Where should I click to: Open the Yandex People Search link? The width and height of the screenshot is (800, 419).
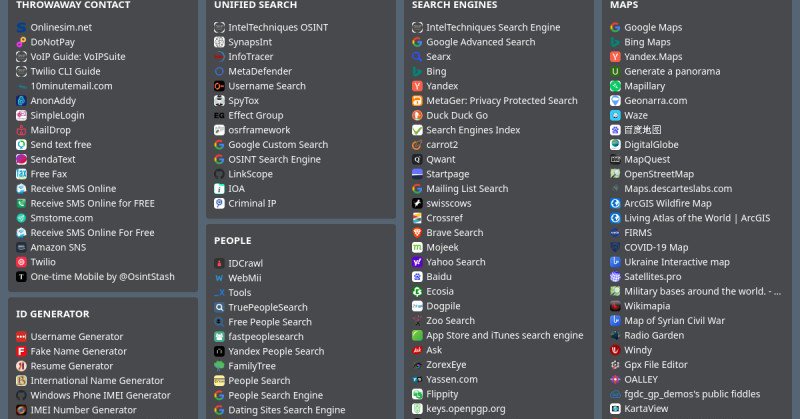click(x=276, y=352)
